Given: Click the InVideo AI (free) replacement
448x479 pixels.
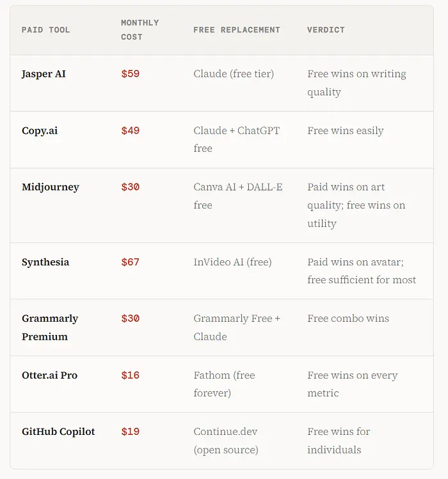Looking at the screenshot, I should [x=232, y=262].
